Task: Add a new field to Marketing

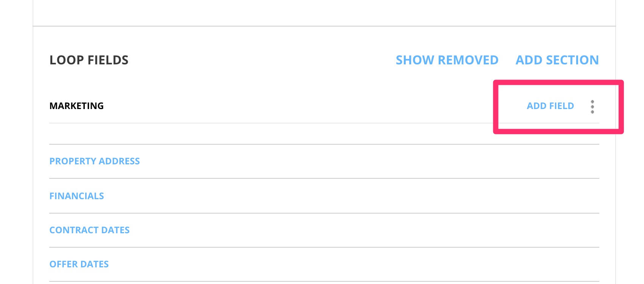Action: (x=550, y=106)
